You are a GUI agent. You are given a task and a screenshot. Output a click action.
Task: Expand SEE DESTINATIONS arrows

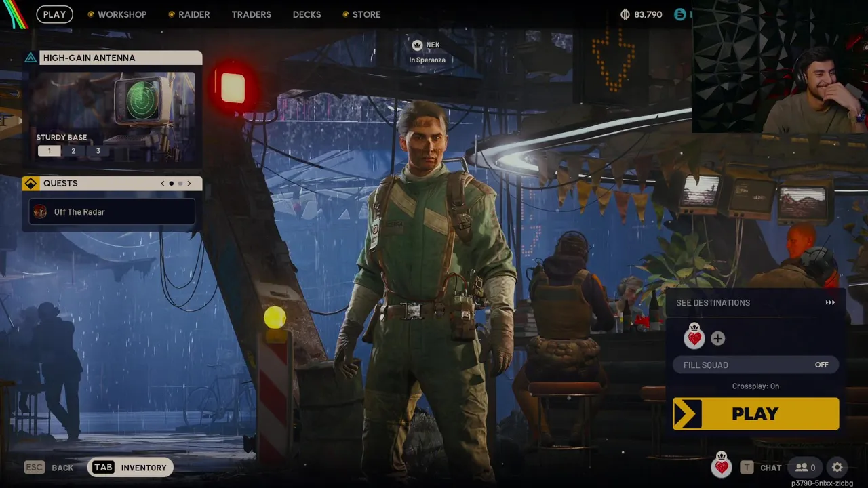(x=830, y=302)
